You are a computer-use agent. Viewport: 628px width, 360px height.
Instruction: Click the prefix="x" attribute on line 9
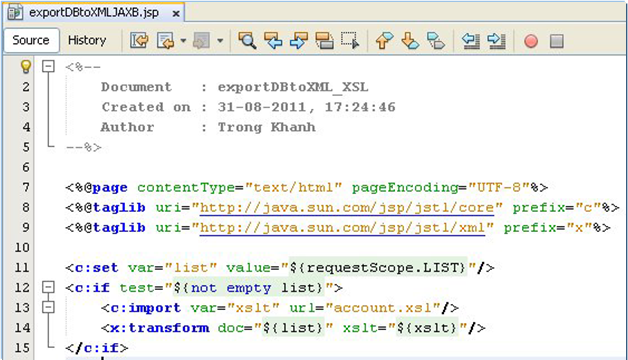(x=548, y=228)
